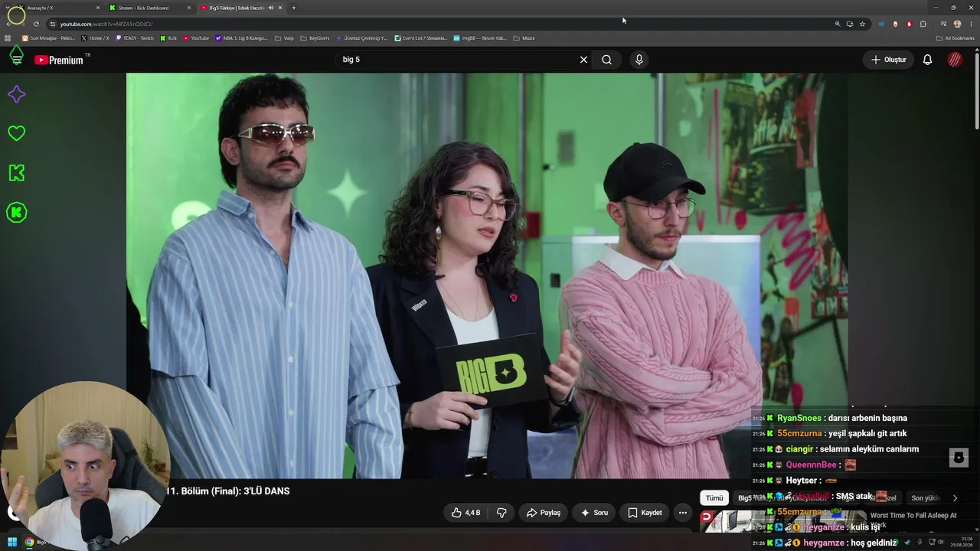The width and height of the screenshot is (980, 551).
Task: Close the Big5 Türkiye YouTube tab
Action: coord(280,8)
